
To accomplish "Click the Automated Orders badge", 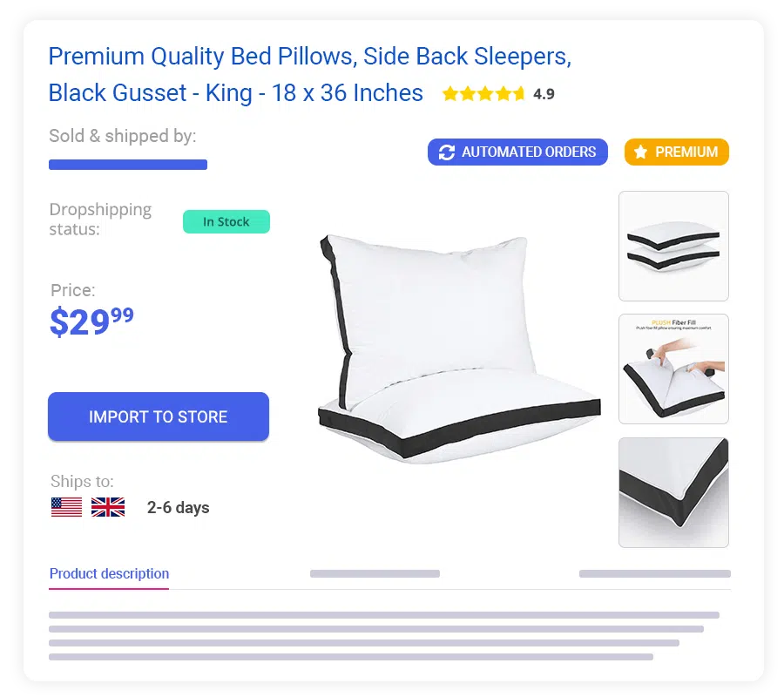I will pos(517,152).
